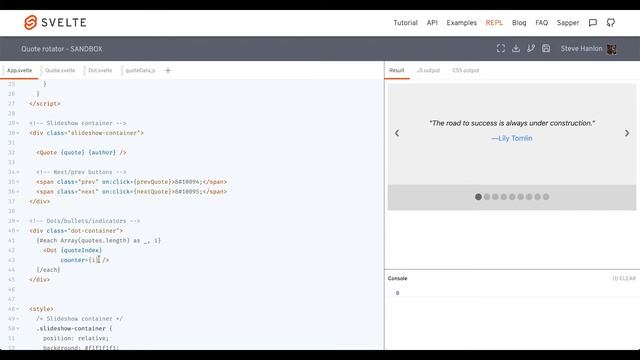Switch to the quoteData.js tab
Image resolution: width=640 pixels, height=360 pixels.
coord(140,70)
